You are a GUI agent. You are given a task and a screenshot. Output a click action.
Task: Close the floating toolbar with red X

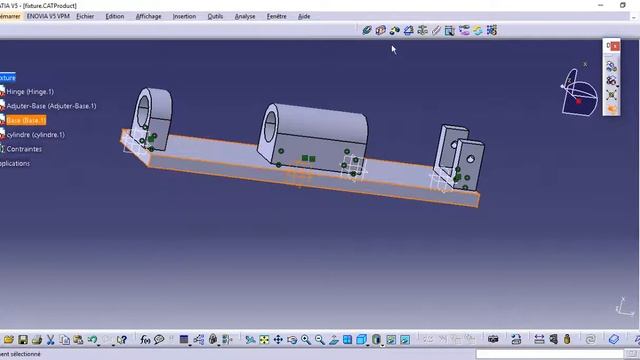pos(615,46)
